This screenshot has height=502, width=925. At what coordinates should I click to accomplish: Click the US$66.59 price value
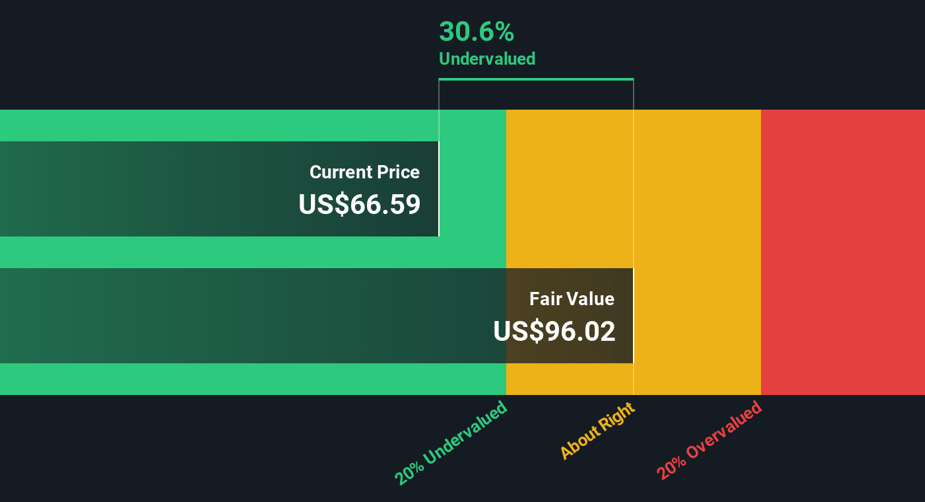click(359, 205)
